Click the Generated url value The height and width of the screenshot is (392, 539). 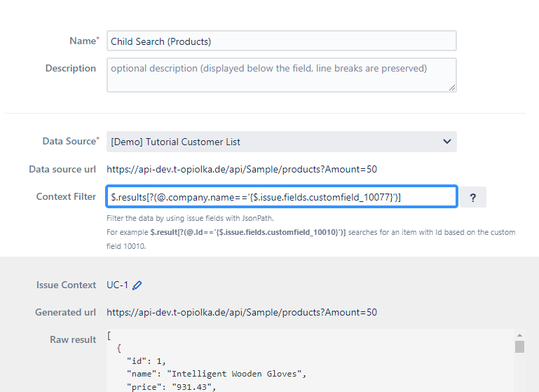point(242,312)
